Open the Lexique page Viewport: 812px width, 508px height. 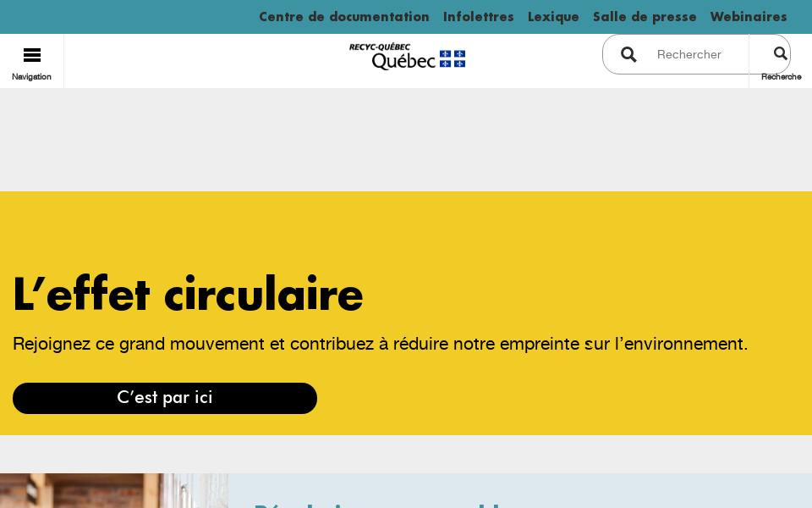(x=553, y=17)
